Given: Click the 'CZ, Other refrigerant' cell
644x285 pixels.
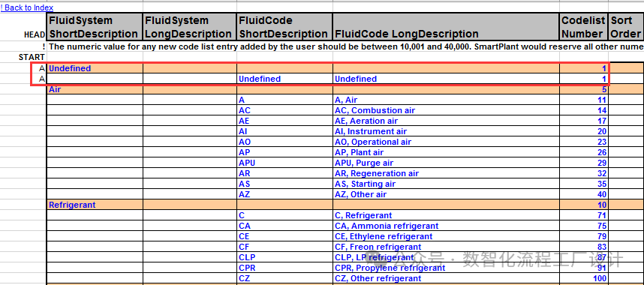Looking at the screenshot, I should [446, 278].
